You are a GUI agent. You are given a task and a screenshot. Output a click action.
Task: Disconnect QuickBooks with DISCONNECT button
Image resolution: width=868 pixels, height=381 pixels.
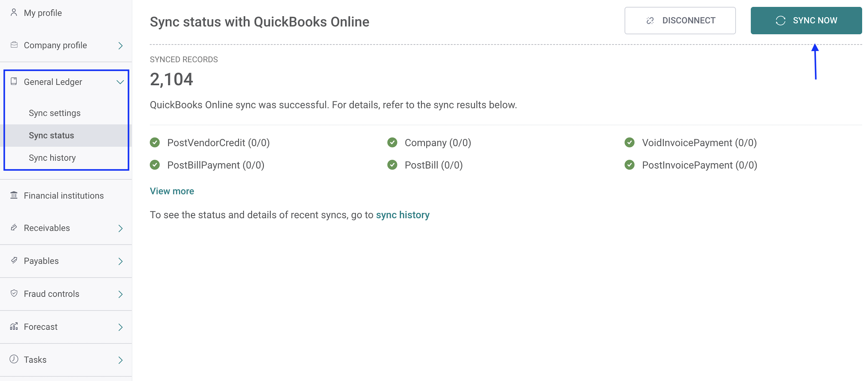click(679, 20)
